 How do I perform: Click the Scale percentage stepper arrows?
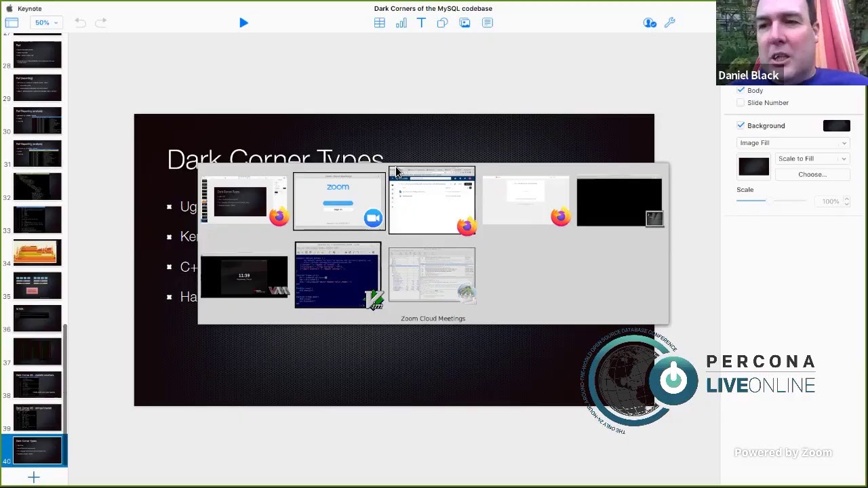coord(846,201)
